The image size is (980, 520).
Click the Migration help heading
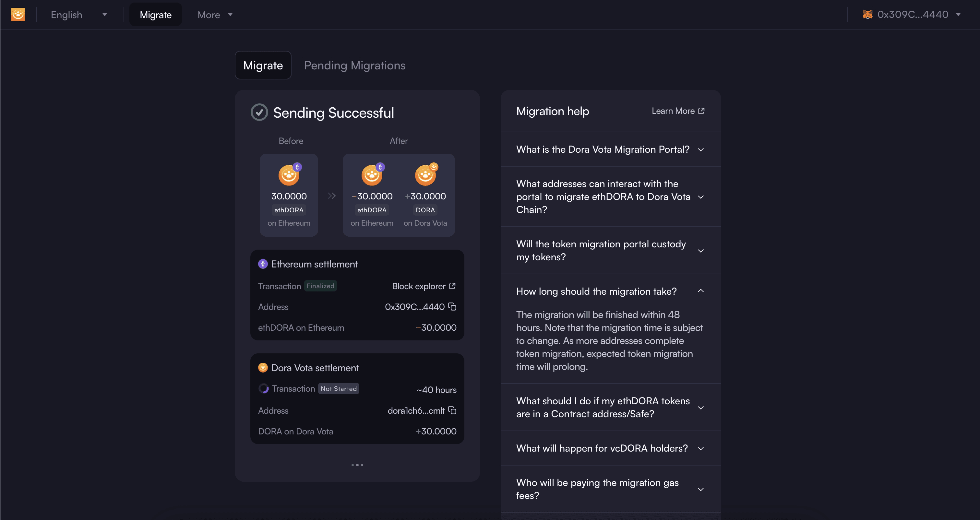pos(552,111)
